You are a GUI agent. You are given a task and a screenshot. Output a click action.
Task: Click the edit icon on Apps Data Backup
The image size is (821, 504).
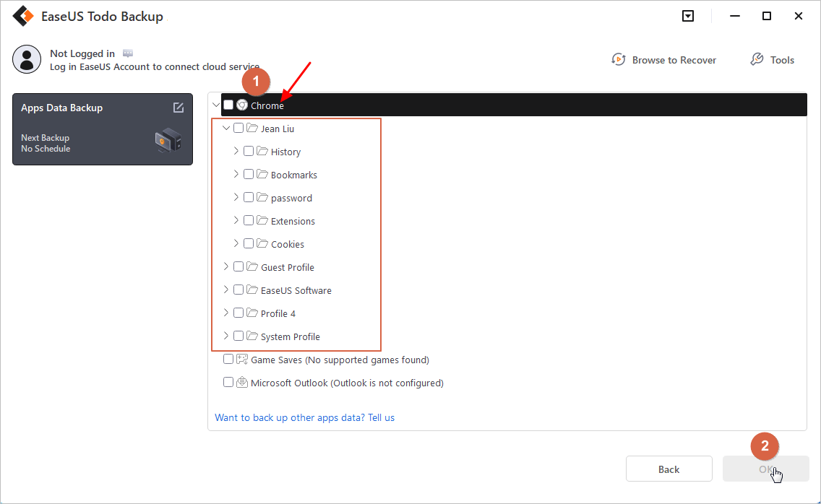click(179, 108)
